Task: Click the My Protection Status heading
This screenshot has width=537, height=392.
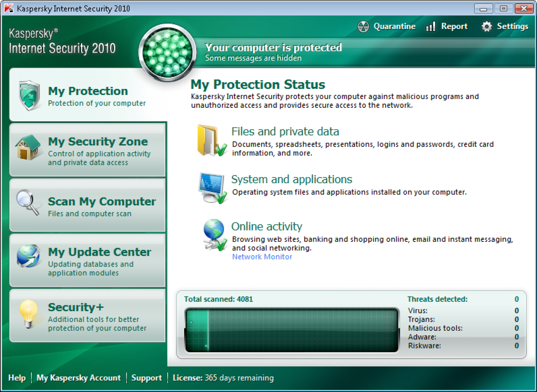Action: (x=258, y=84)
